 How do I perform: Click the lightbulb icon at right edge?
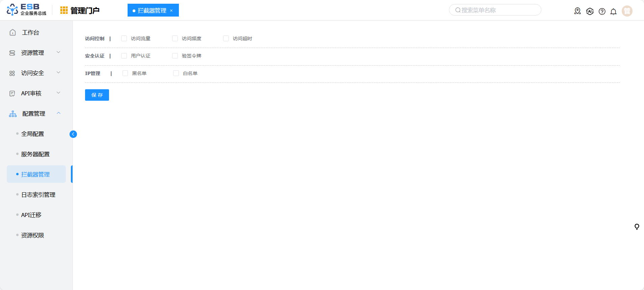[x=637, y=227]
